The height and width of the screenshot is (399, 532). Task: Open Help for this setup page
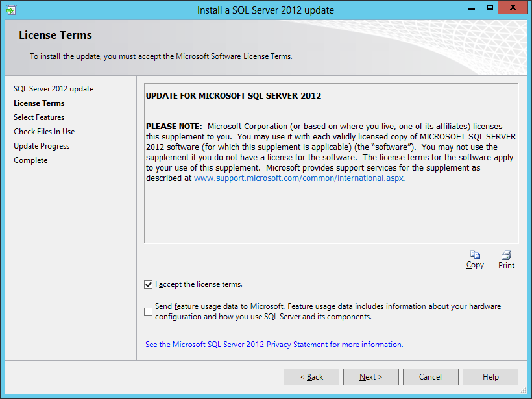click(490, 377)
